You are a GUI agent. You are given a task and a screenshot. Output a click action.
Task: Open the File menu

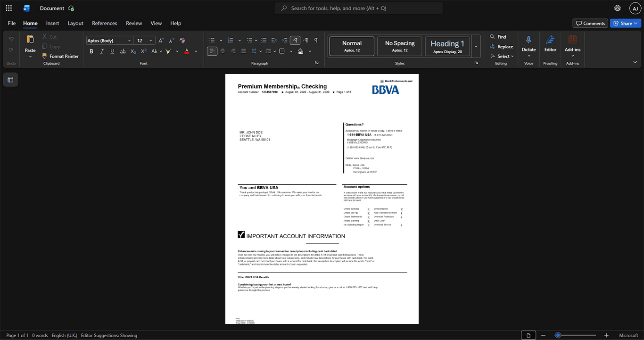tap(12, 23)
